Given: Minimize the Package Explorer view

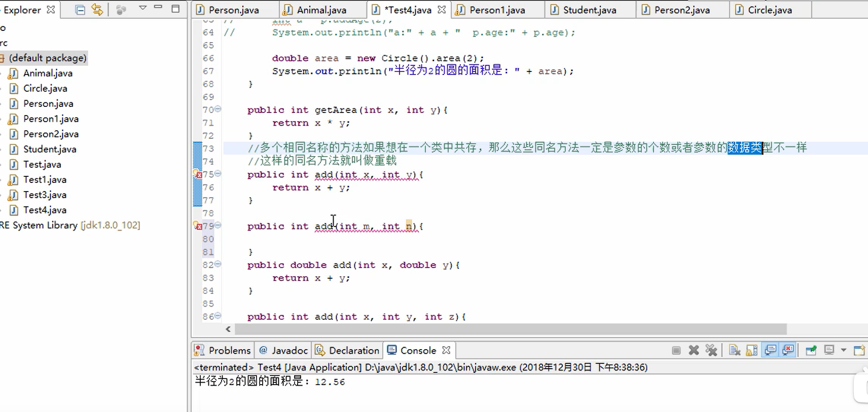Looking at the screenshot, I should 158,7.
